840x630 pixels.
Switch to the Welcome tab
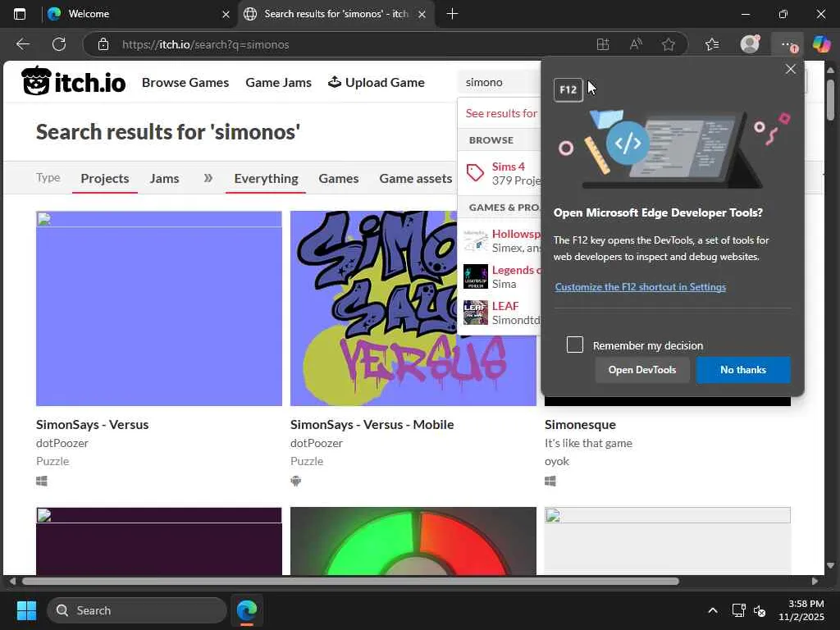pyautogui.click(x=134, y=14)
